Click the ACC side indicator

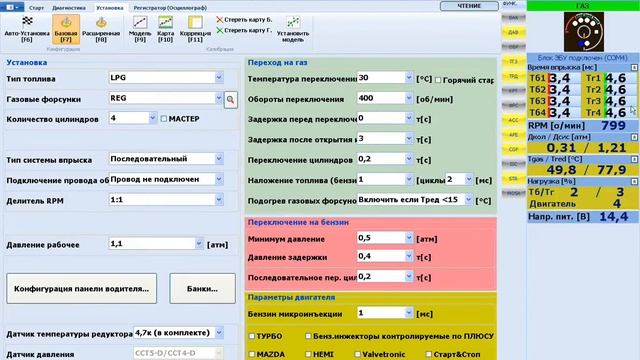[513, 120]
